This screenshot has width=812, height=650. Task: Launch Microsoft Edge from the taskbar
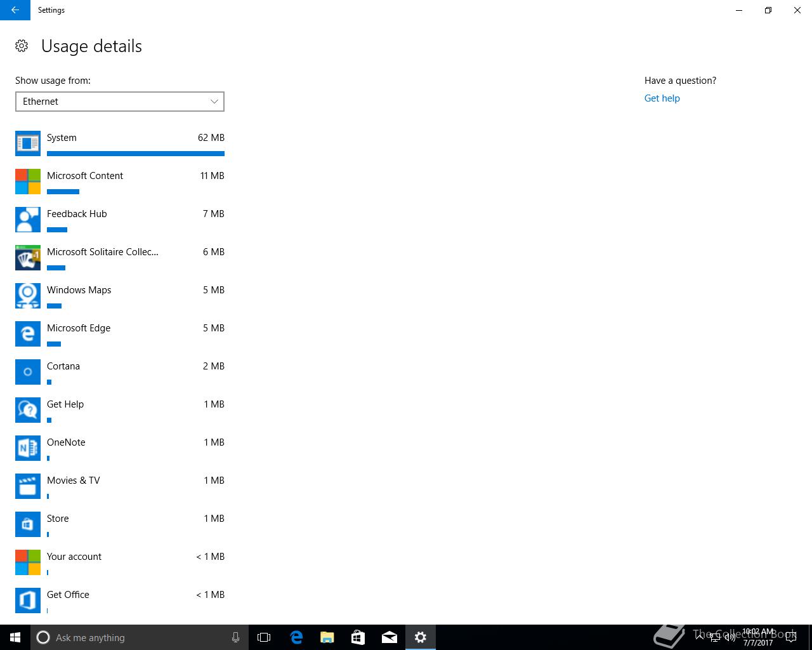point(296,637)
